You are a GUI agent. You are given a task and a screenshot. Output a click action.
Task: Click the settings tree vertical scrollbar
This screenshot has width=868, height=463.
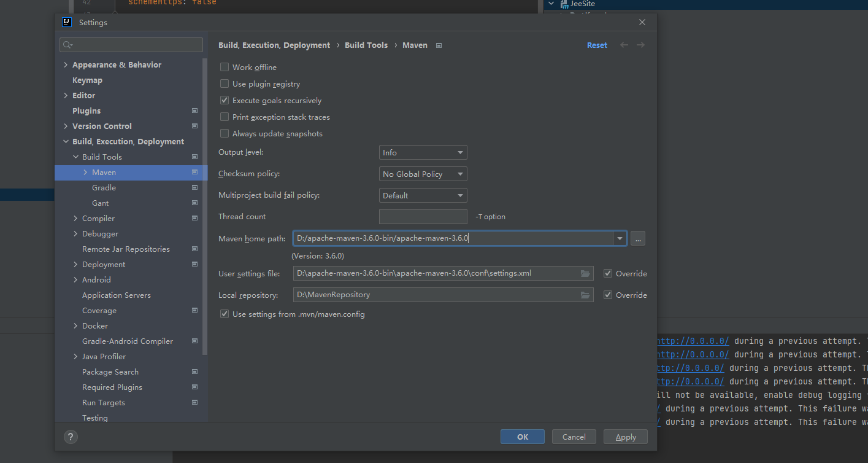(x=205, y=206)
